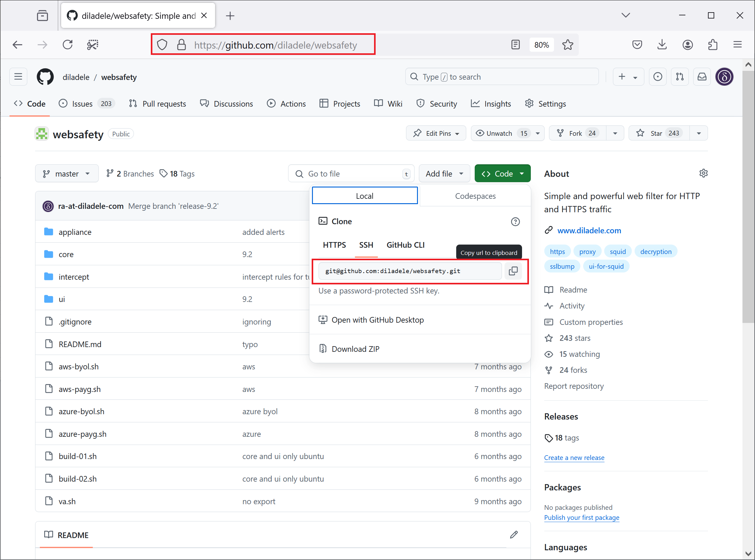Expand the Edit Pins dropdown

[x=436, y=133]
